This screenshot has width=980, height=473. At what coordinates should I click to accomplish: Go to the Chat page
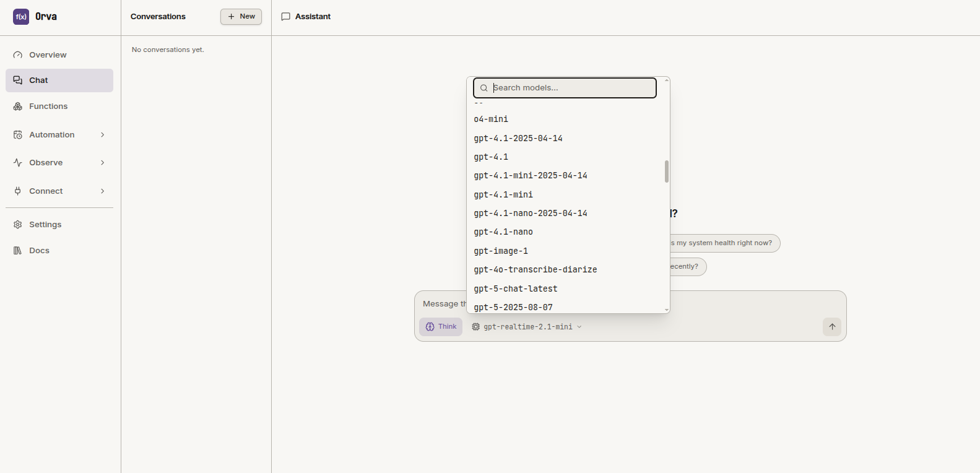tap(59, 80)
